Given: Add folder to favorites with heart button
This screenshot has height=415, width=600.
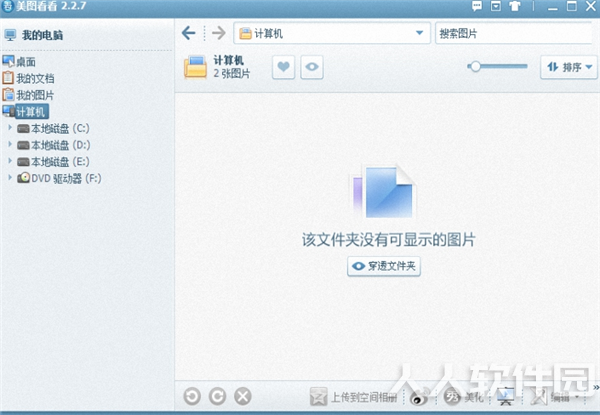Looking at the screenshot, I should (284, 67).
